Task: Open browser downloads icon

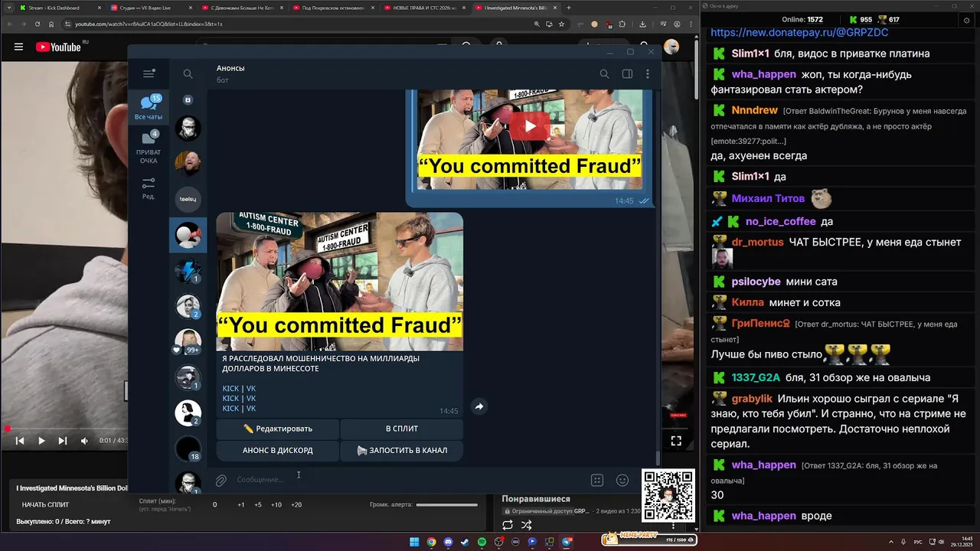Action: 642,24
